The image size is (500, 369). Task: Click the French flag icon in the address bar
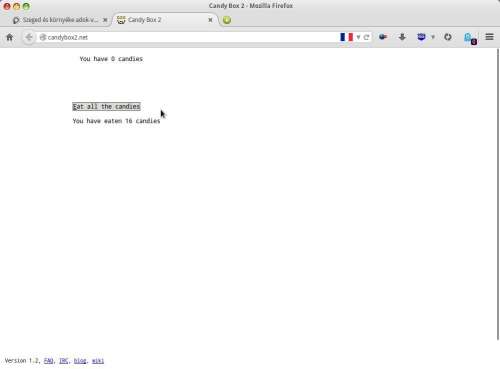click(x=346, y=37)
